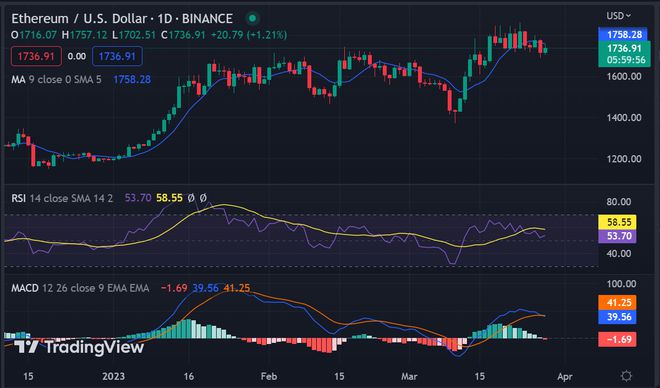Click the RSI 40.00 axis label
Viewport: 660px width, 388px height.
pos(619,254)
